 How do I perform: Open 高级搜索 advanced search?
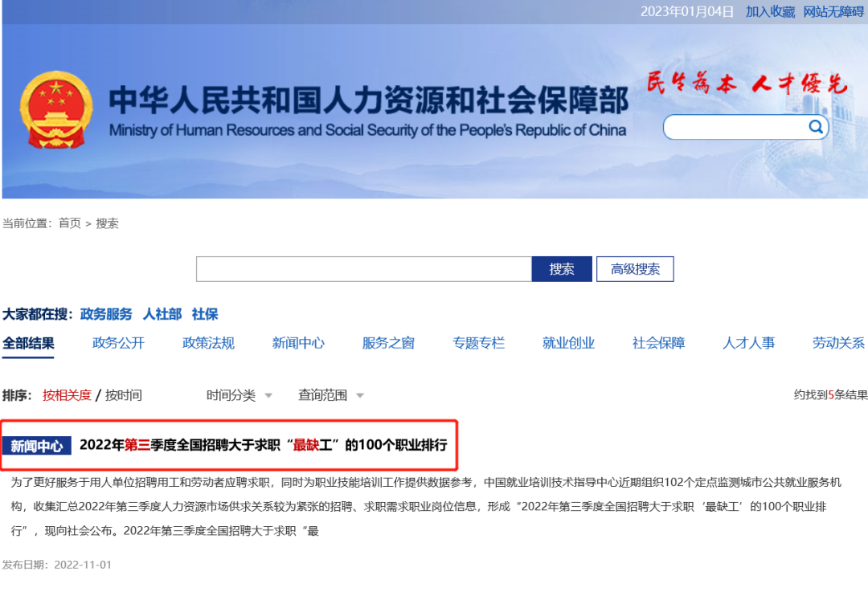pos(635,268)
